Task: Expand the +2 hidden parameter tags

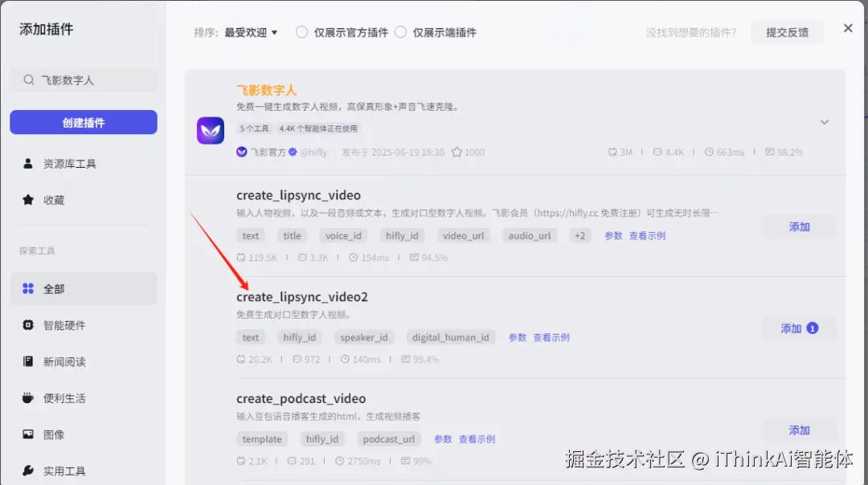Action: pyautogui.click(x=579, y=235)
